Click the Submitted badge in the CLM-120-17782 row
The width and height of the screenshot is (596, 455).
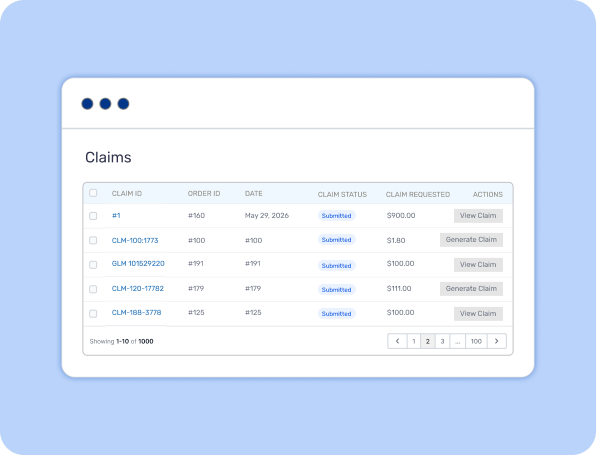click(336, 289)
